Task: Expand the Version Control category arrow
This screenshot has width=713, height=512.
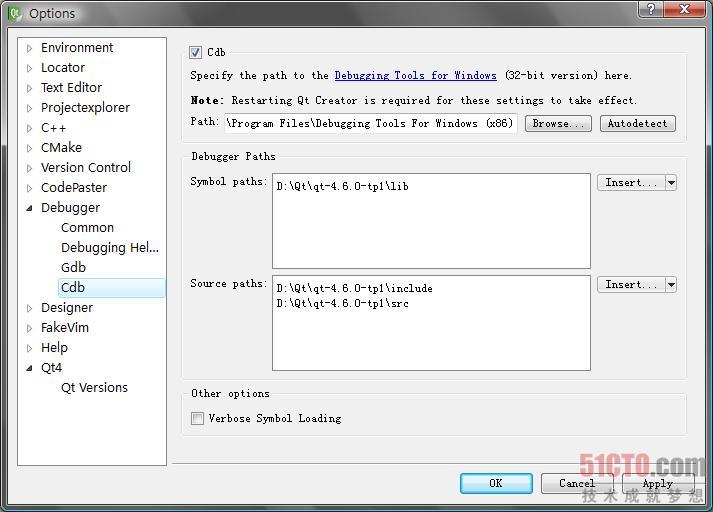Action: tap(30, 168)
